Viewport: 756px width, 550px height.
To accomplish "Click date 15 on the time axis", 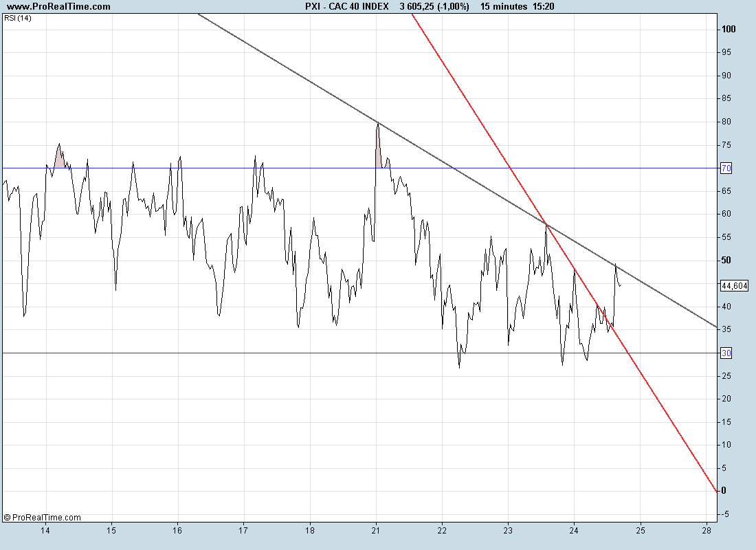I will point(111,530).
